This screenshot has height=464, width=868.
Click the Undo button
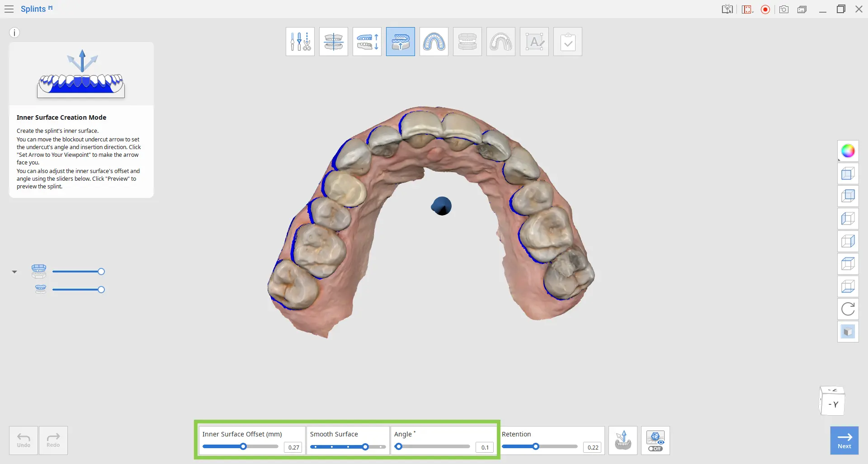tap(24, 441)
